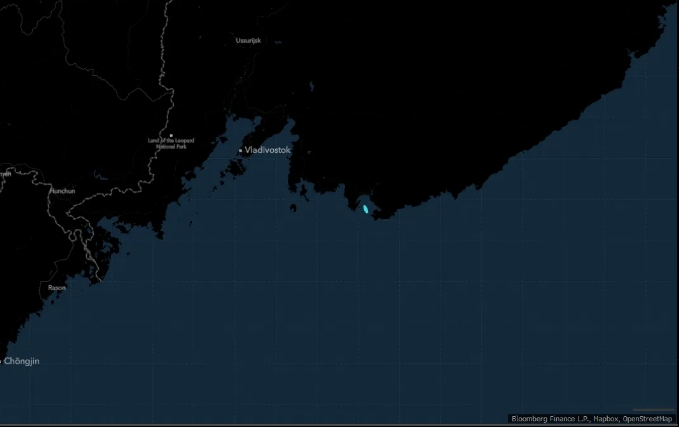Select the Vladivostok city dot marker
The width and height of the screenshot is (680, 427).
point(240,150)
